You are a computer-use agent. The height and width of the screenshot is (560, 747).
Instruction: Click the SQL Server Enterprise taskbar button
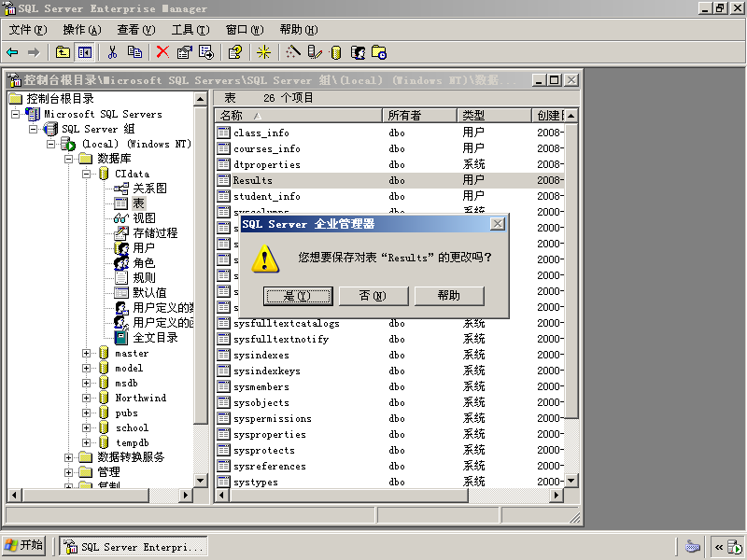pos(134,546)
